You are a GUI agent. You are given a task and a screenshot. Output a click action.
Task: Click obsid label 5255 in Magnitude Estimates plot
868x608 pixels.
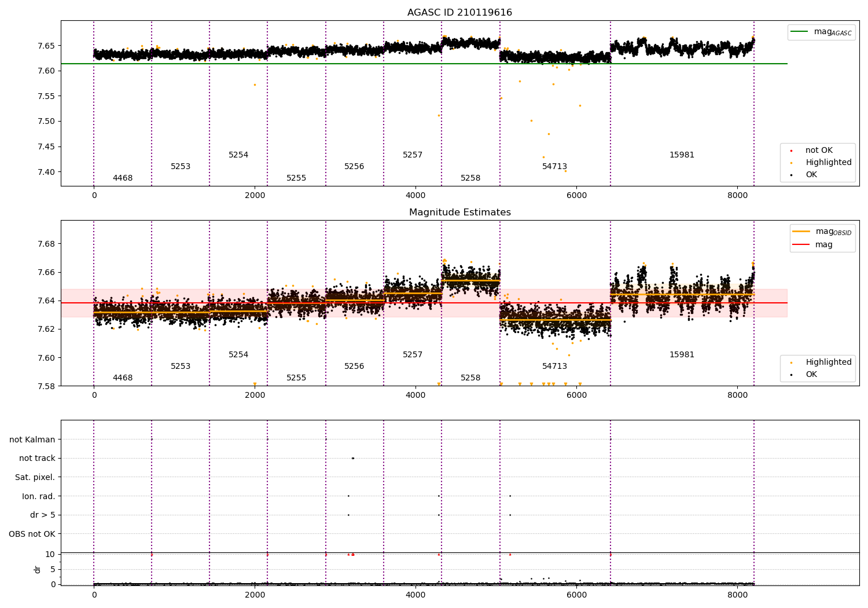point(296,378)
